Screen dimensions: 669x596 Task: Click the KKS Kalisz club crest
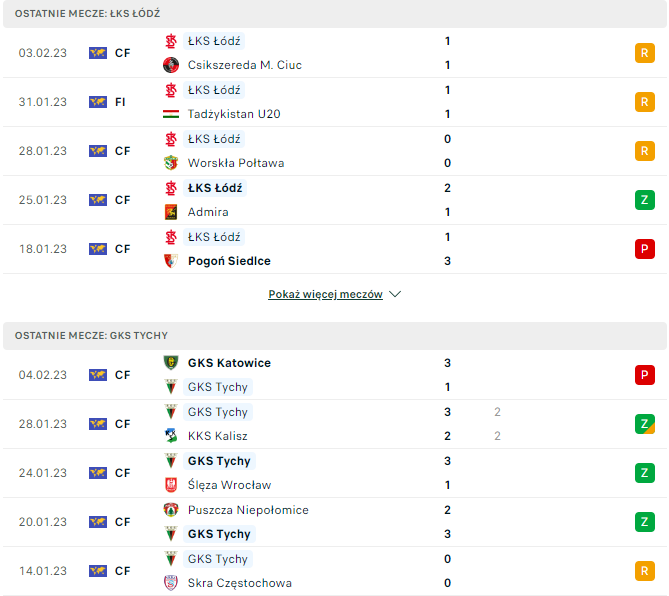170,436
